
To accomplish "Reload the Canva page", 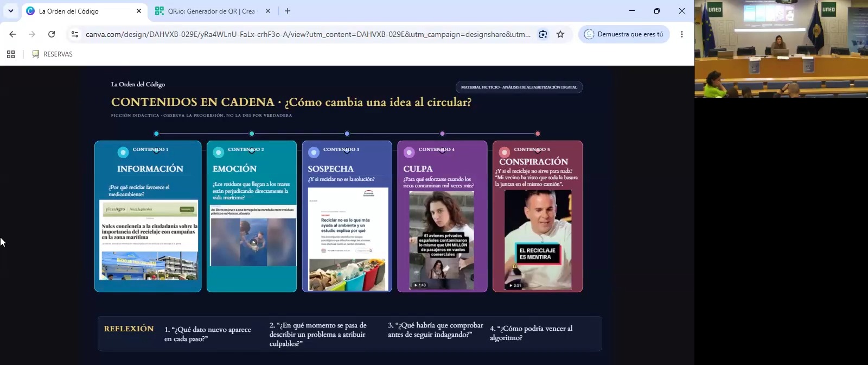I will (52, 34).
